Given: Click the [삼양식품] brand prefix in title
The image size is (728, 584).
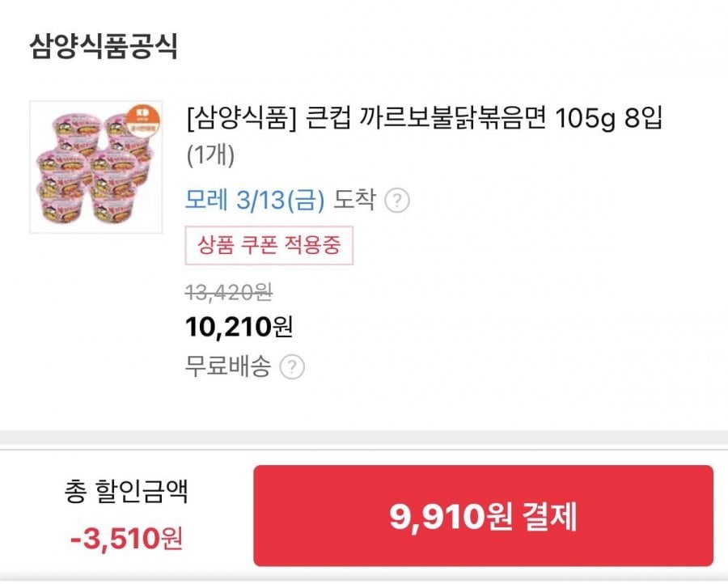Looking at the screenshot, I should 242,120.
